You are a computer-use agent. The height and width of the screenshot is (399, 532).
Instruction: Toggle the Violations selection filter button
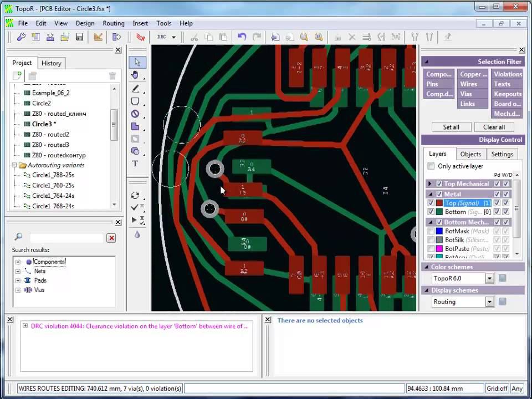pyautogui.click(x=507, y=74)
